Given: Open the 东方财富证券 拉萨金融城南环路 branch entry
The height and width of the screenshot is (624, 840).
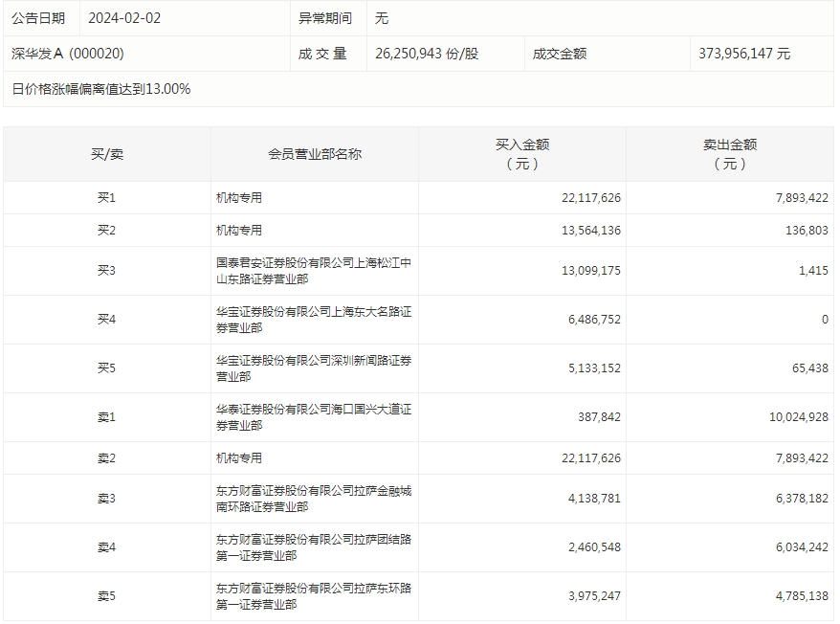Looking at the screenshot, I should 313,499.
